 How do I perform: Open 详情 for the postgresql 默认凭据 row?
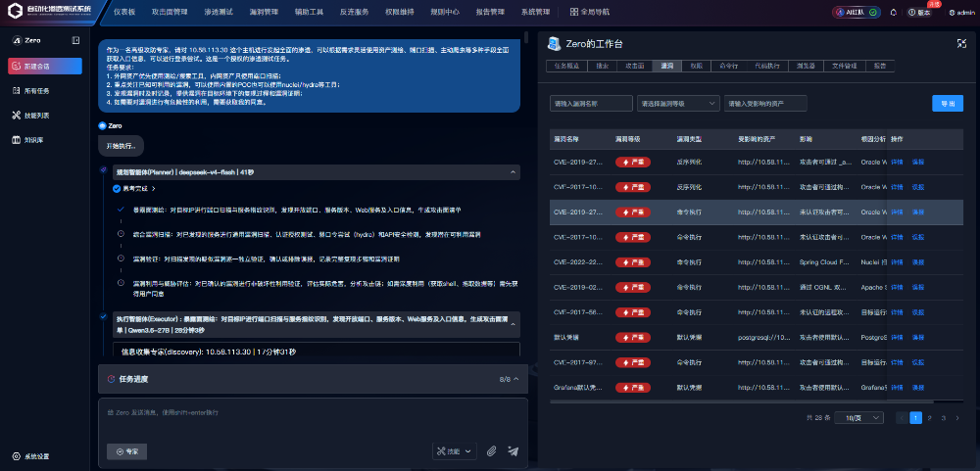897,337
